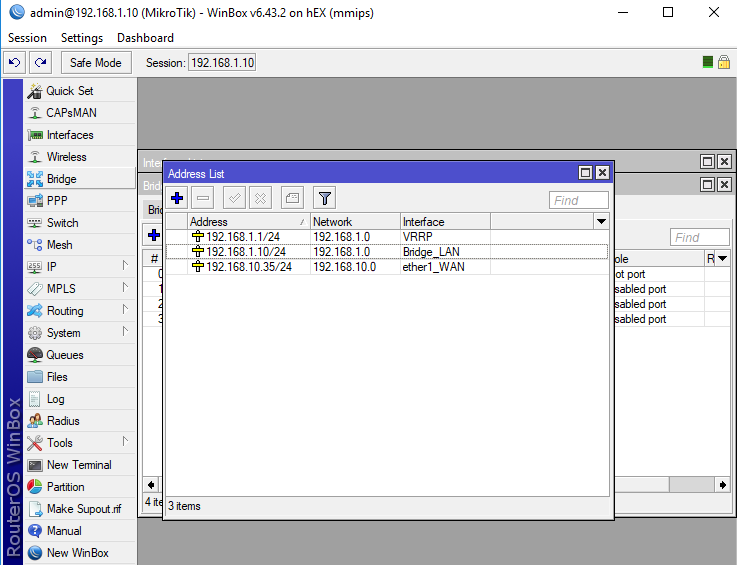Viewport: 737px width, 565px height.
Task: Open the column chooser dropdown in Address List
Action: 601,222
